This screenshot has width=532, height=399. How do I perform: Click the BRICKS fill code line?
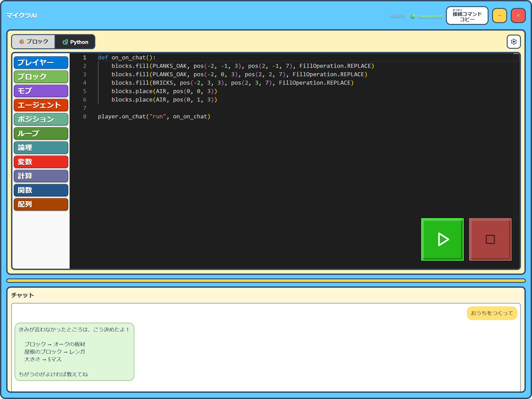[x=232, y=83]
